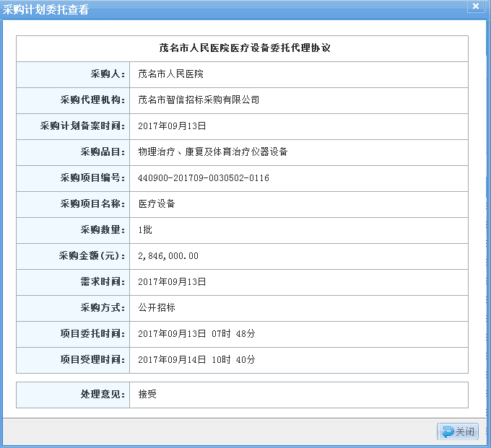This screenshot has height=448, width=491.
Task: Click acceptance time 2017年09月14日 10时 40分
Action: point(196,360)
